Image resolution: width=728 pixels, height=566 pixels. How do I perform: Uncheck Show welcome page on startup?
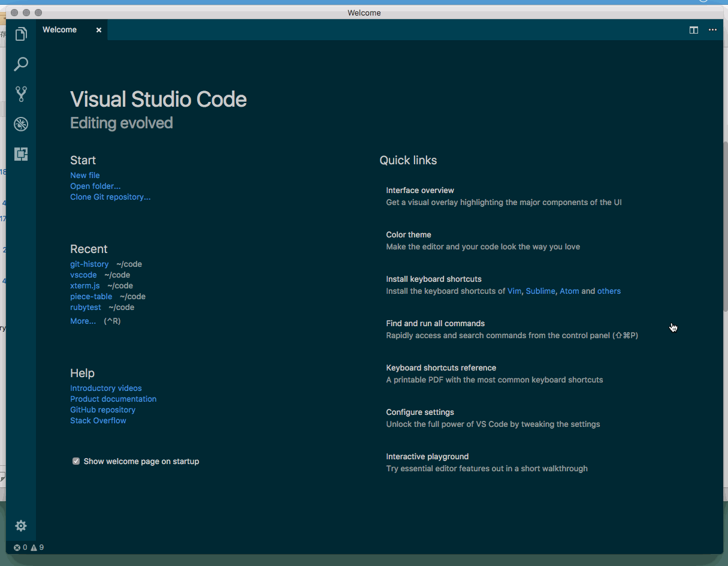[x=76, y=461]
